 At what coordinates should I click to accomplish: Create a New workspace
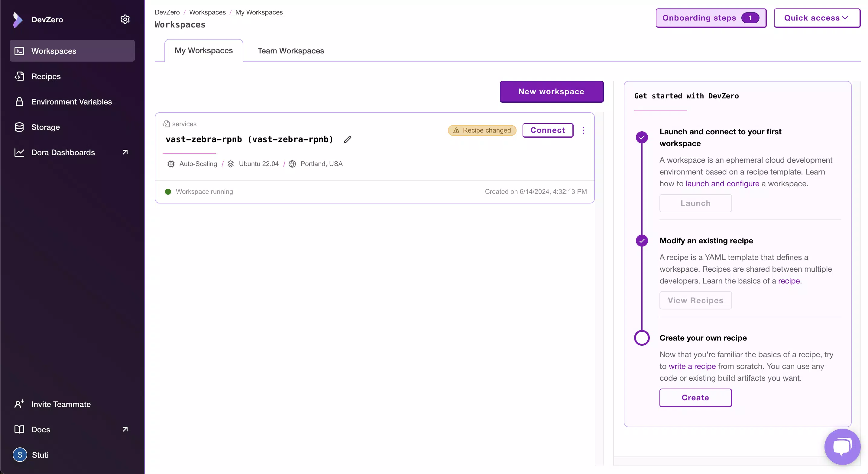(552, 91)
